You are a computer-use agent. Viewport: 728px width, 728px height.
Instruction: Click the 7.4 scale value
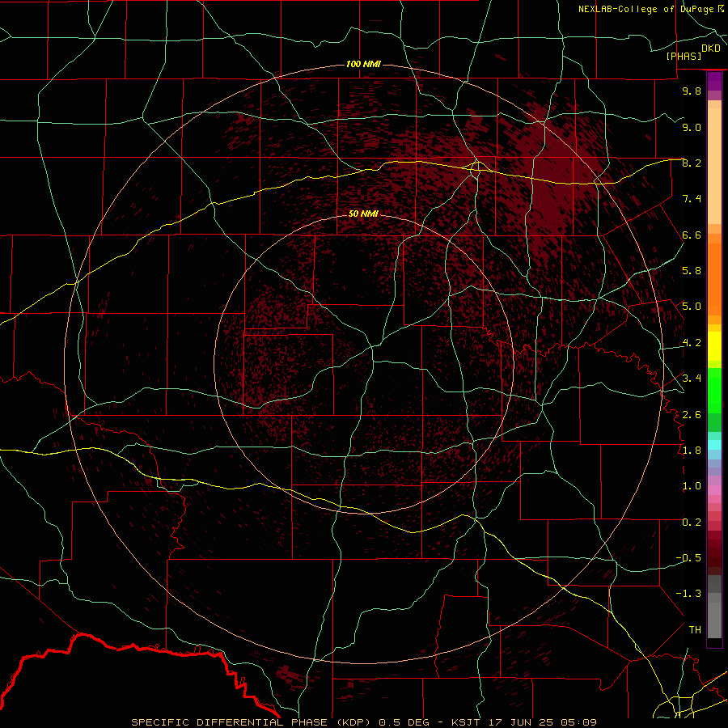click(x=692, y=199)
